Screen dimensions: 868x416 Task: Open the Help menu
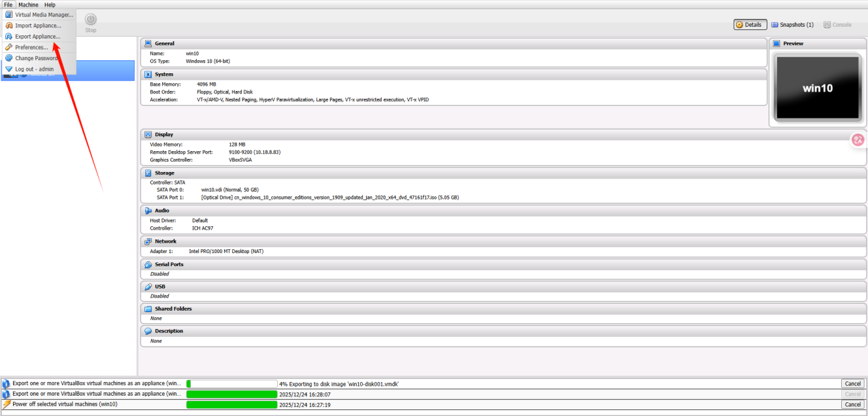coord(49,4)
